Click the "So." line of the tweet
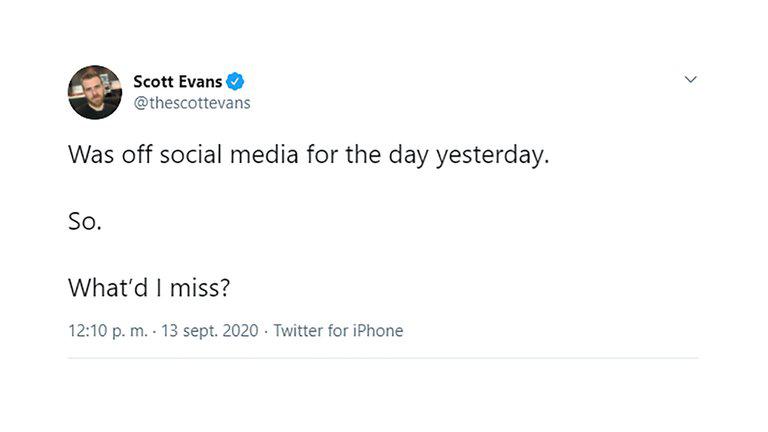 85,222
